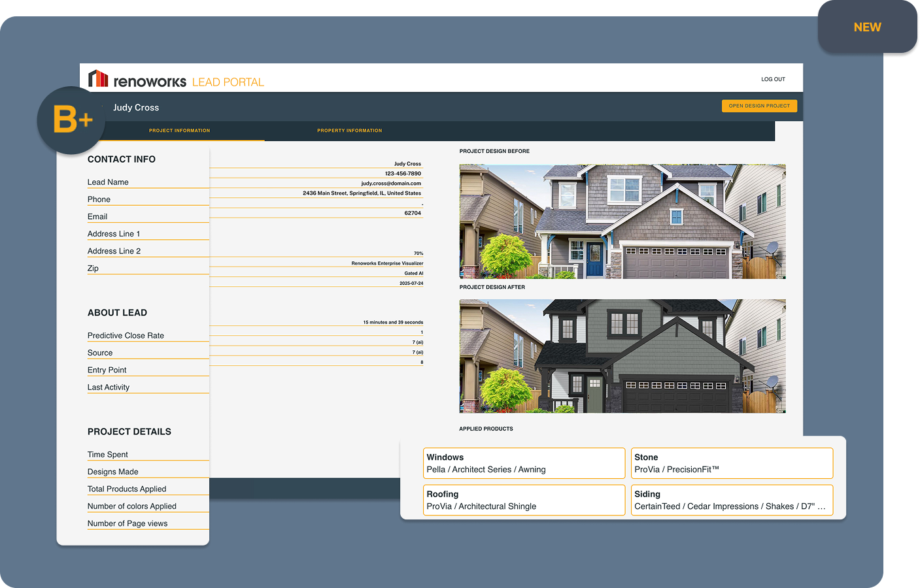Click the Renoworks house logo icon
Viewport: 920px width, 588px height.
point(98,78)
